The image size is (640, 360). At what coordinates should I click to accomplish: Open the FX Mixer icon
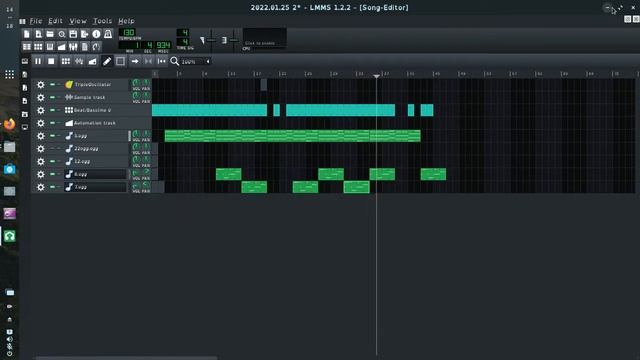coord(73,47)
